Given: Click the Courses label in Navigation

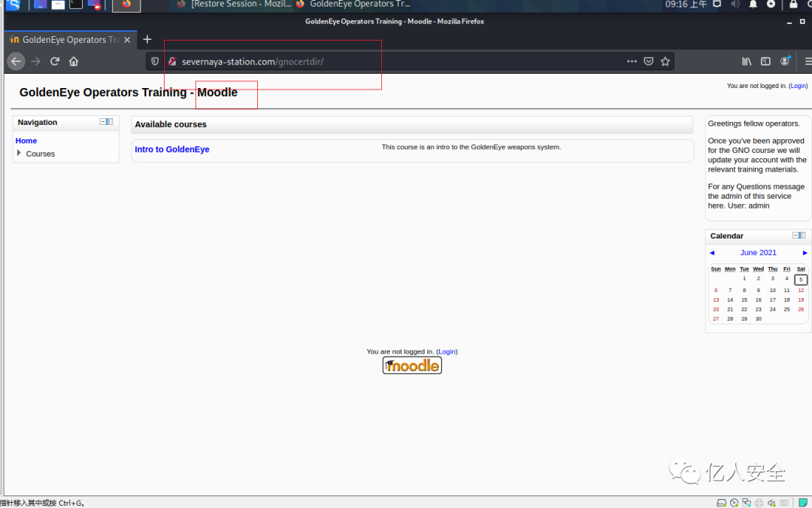Looking at the screenshot, I should pyautogui.click(x=41, y=154).
